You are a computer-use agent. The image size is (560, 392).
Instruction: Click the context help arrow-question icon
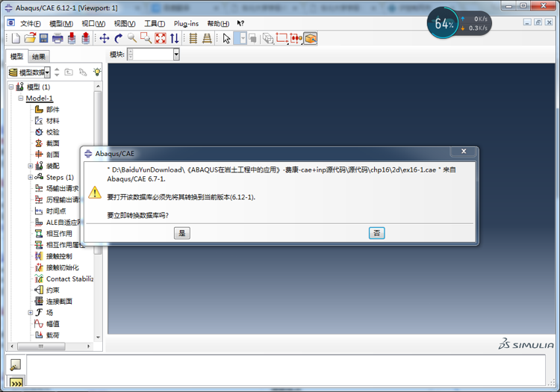240,23
